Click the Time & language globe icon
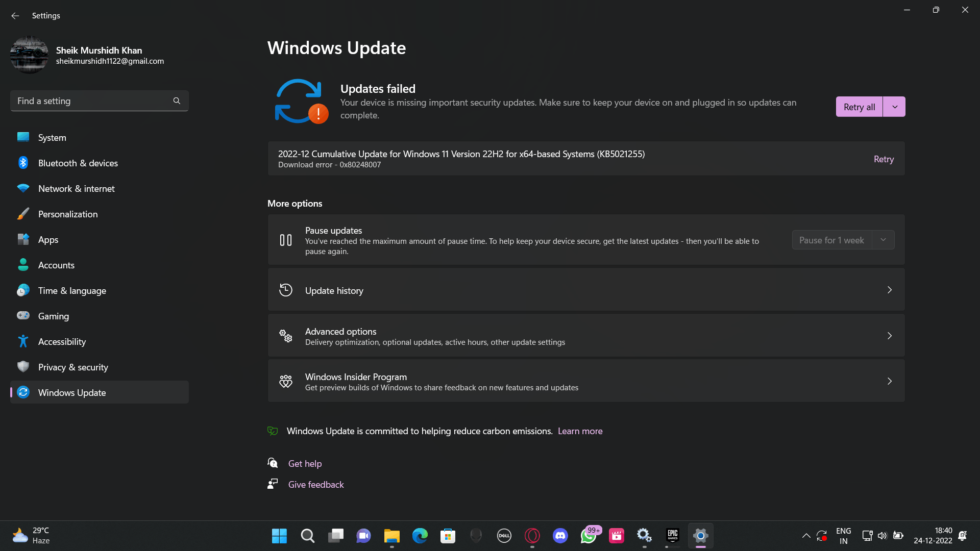 (23, 290)
